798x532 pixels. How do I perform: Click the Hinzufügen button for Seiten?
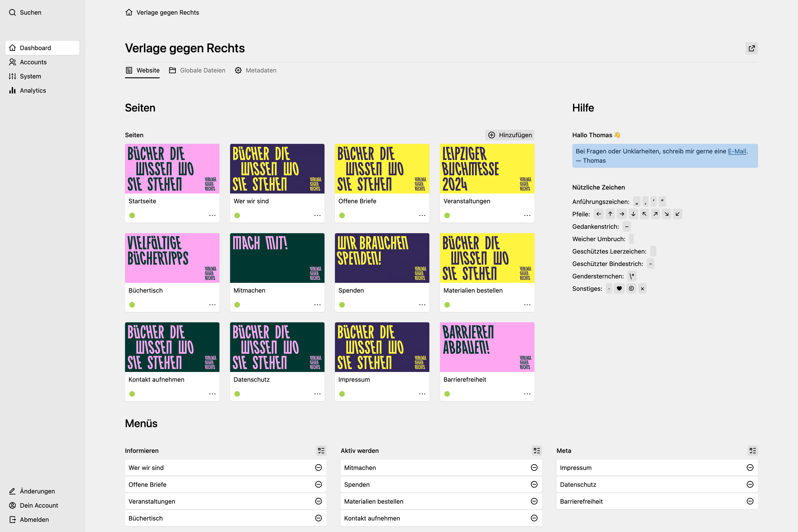(x=510, y=135)
